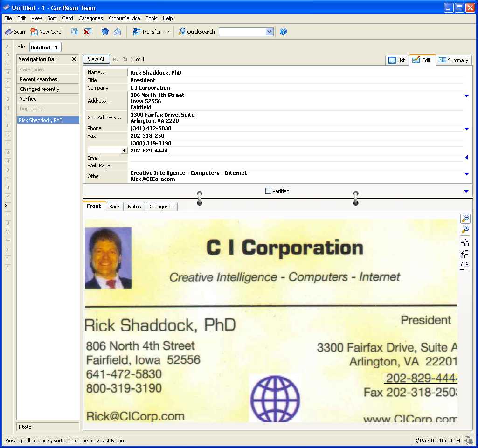
Task: Rotate the card image counter-clockwise
Action: pyautogui.click(x=464, y=254)
